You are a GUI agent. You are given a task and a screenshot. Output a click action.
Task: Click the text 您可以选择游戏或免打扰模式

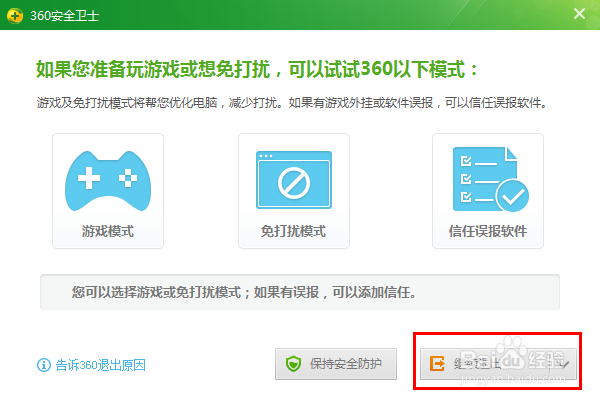(157, 292)
